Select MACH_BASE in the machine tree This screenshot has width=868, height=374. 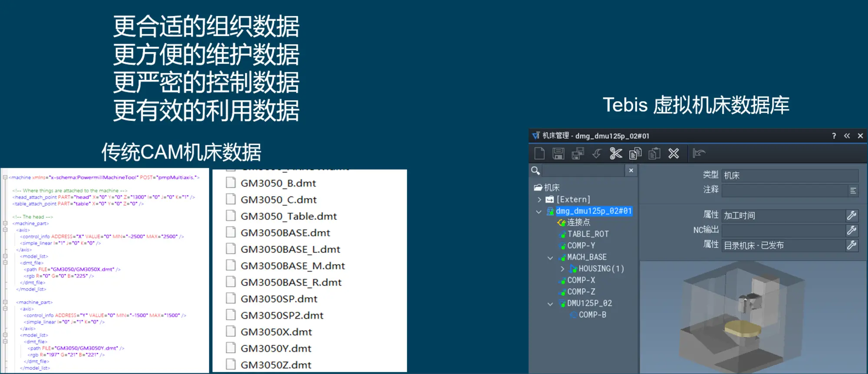click(x=587, y=257)
